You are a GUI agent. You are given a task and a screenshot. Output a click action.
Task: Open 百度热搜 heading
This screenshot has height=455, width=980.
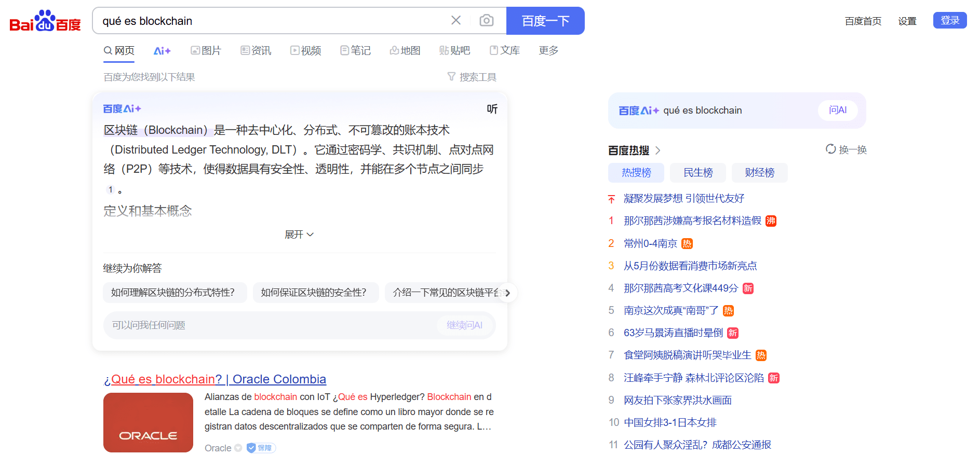pos(628,150)
